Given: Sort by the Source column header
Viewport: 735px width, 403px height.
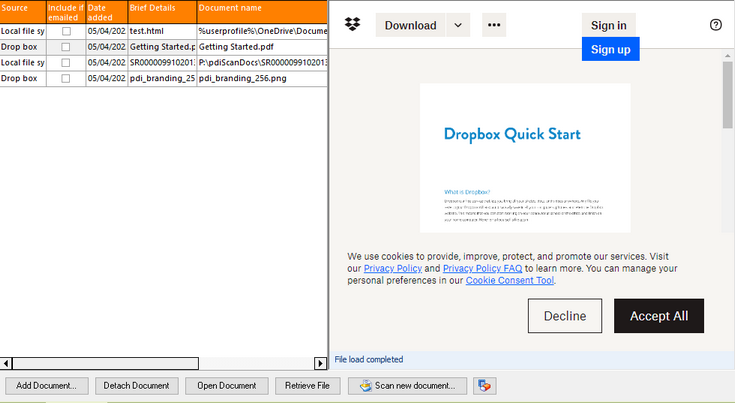Looking at the screenshot, I should coord(23,12).
